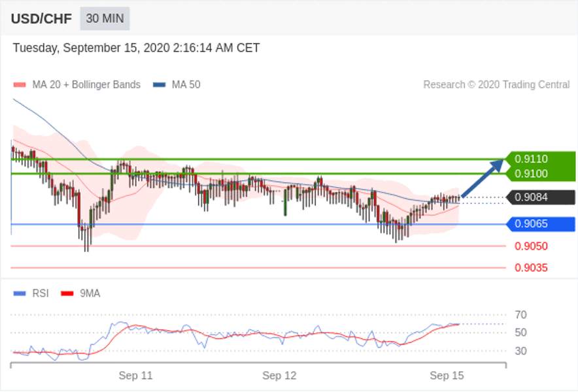Click the blue upward trend arrow
This screenshot has height=392, width=578.
coord(482,178)
